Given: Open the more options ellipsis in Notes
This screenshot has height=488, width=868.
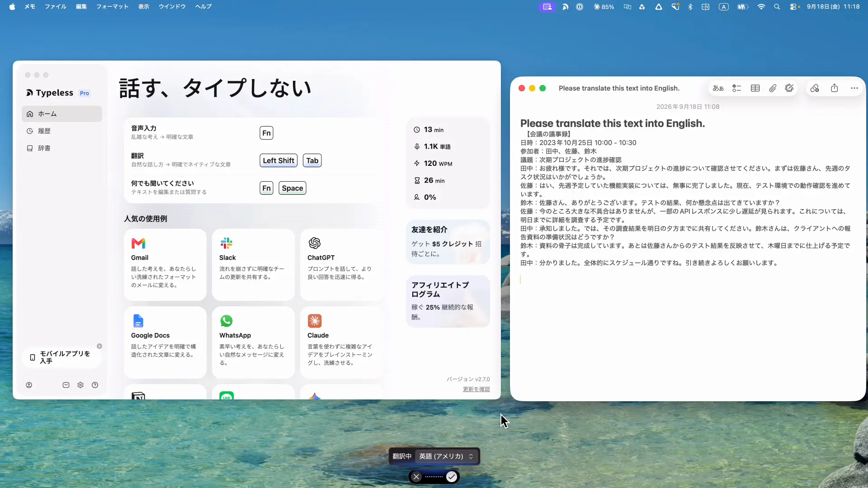Looking at the screenshot, I should (854, 88).
